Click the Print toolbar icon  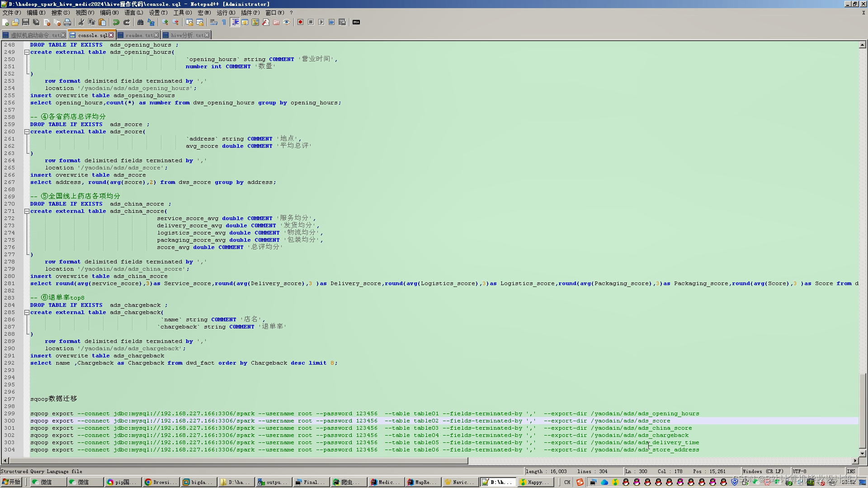click(x=67, y=22)
